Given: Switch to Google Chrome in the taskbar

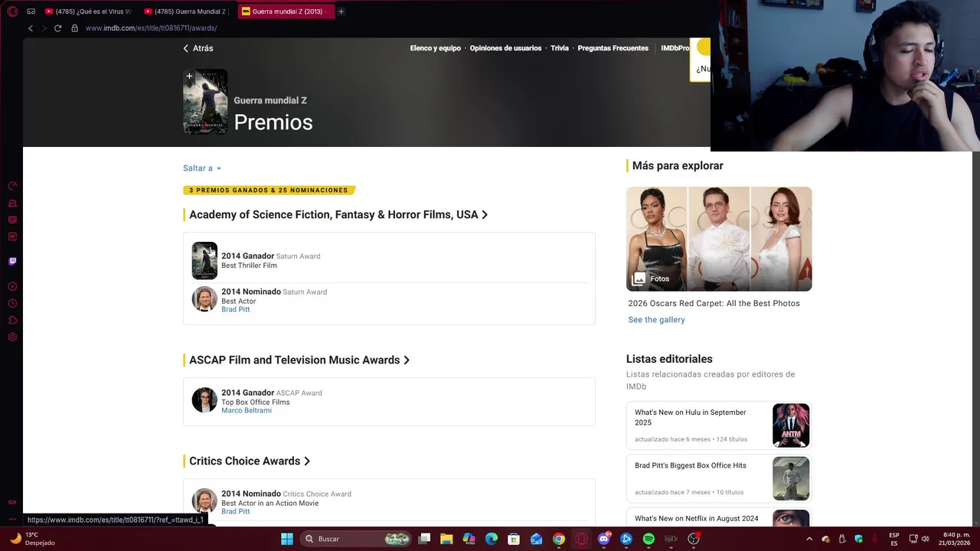Looking at the screenshot, I should [559, 539].
